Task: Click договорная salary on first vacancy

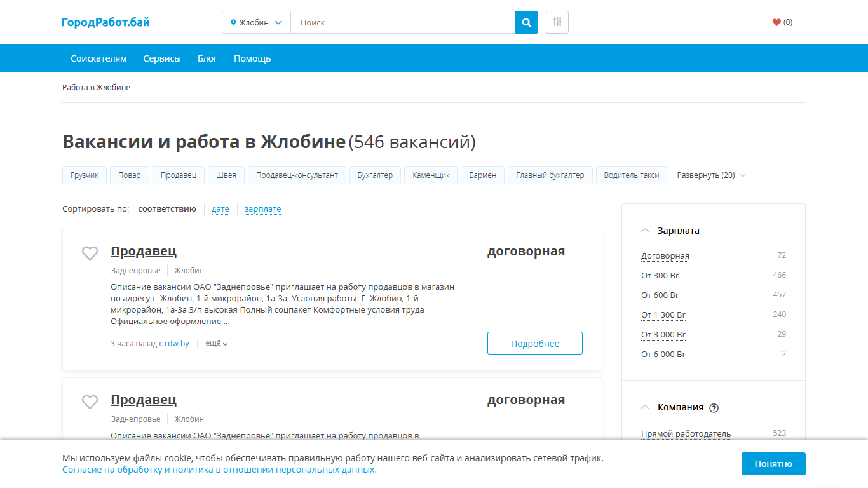Action: pyautogui.click(x=526, y=252)
